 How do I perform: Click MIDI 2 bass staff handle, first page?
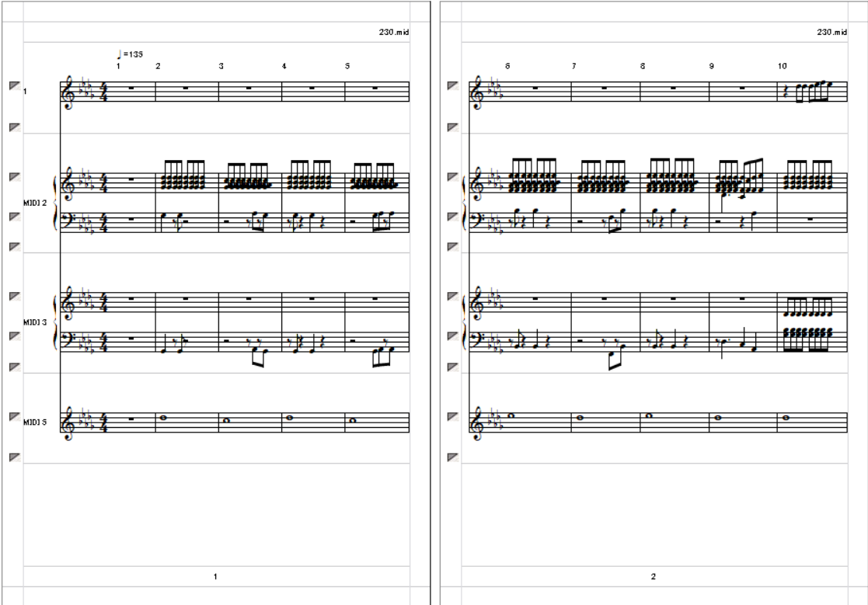click(x=15, y=217)
